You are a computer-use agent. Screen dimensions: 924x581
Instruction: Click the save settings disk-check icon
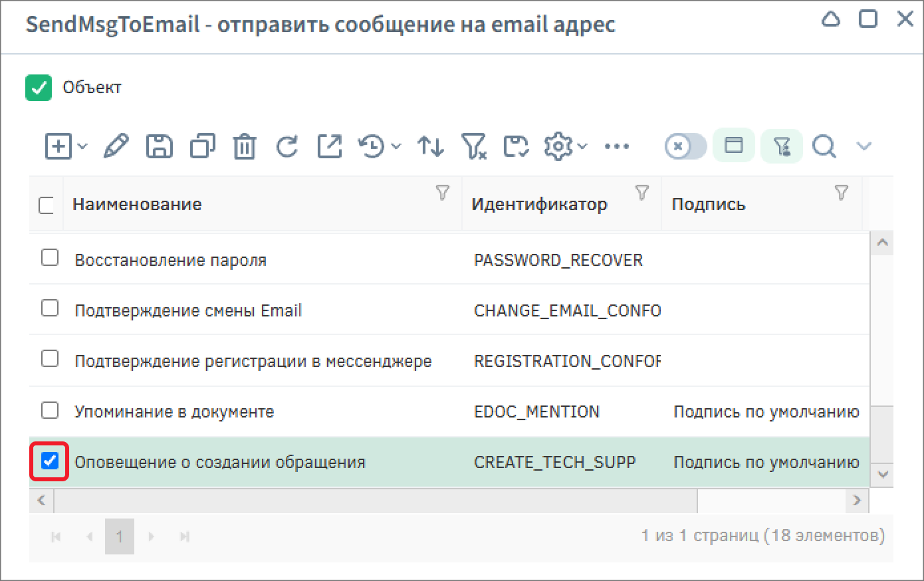516,146
